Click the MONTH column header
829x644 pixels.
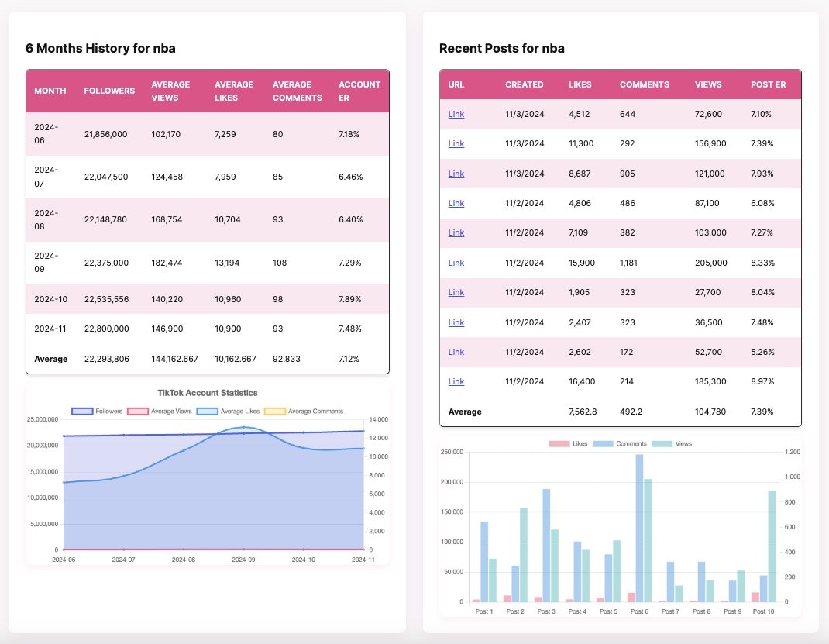(x=50, y=91)
